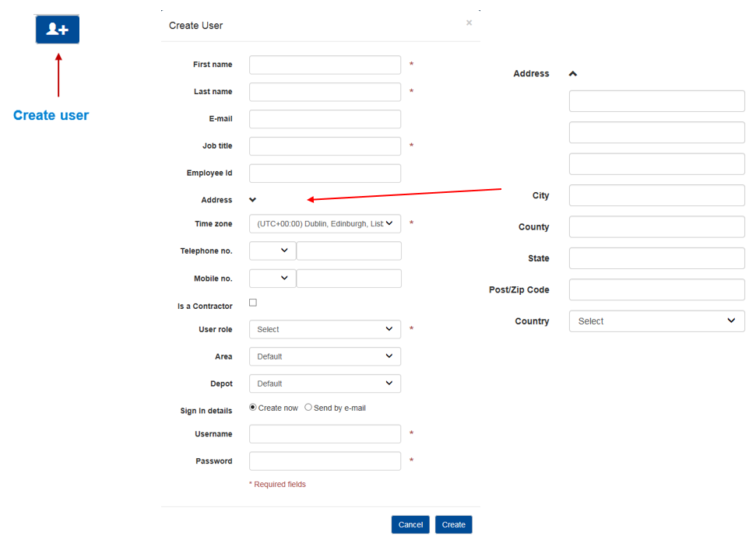The height and width of the screenshot is (550, 756).
Task: Open Mobile no. country code dropdown
Action: 273,279
